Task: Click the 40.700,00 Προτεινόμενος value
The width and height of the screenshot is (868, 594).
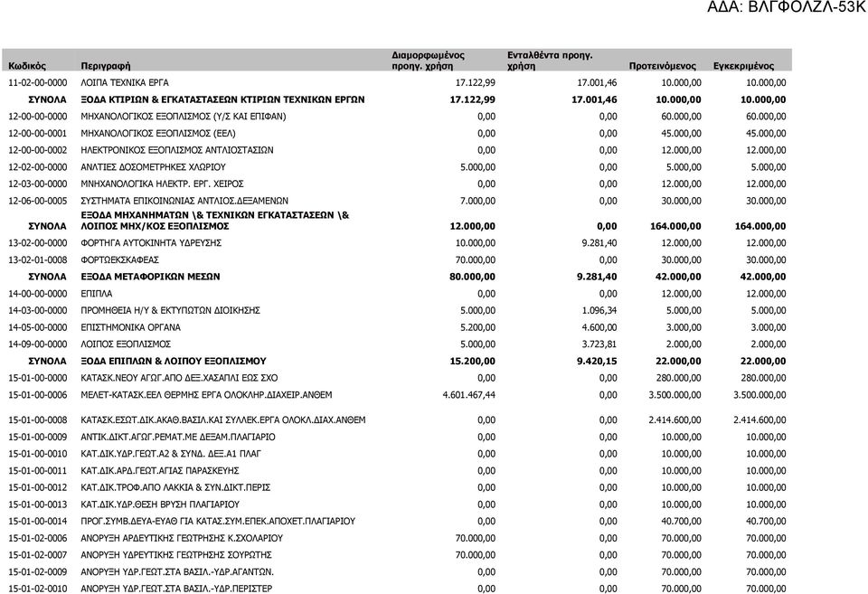Action: point(682,522)
